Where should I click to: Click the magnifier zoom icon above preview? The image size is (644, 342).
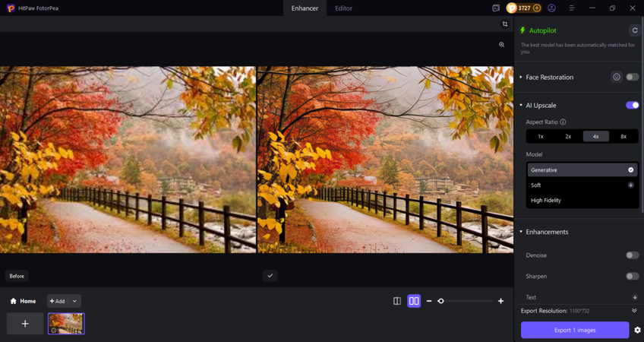coord(501,44)
